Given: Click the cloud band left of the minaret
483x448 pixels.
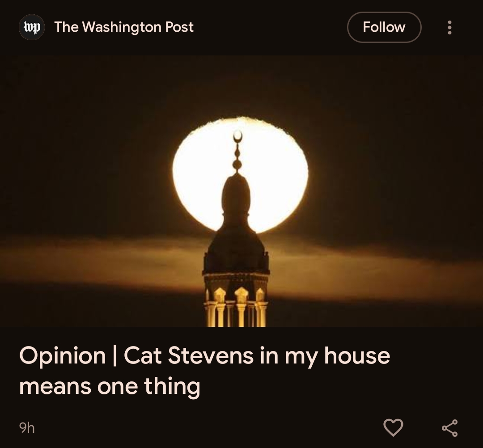Looking at the screenshot, I should click(x=102, y=262).
